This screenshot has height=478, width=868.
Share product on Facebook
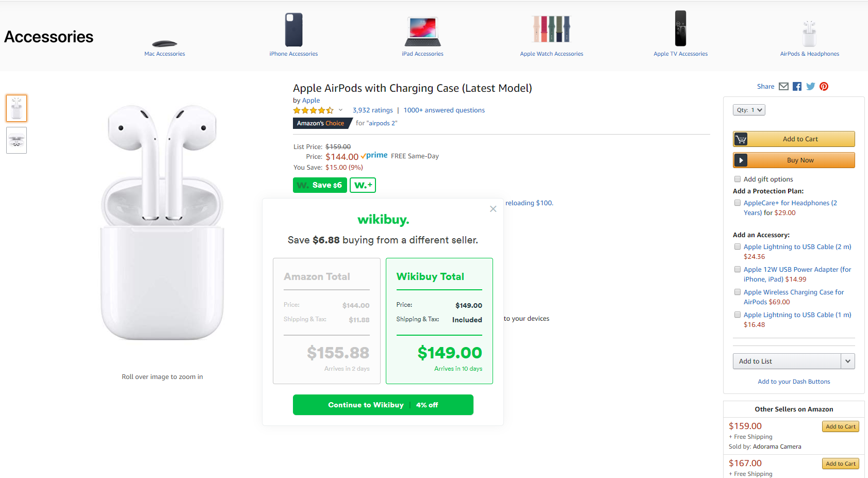click(x=797, y=87)
